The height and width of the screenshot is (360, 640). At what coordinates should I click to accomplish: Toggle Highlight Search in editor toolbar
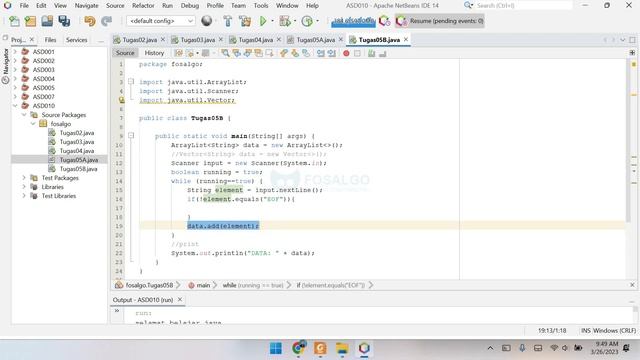(258, 53)
